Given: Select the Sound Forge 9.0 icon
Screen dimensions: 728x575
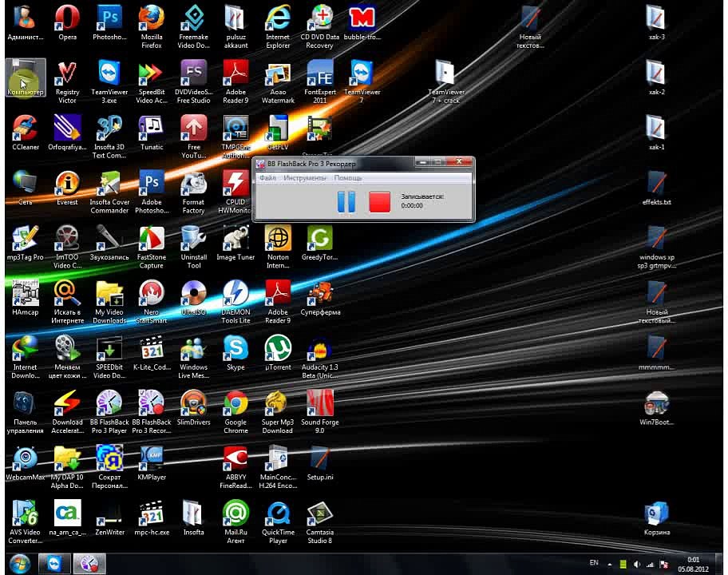Looking at the screenshot, I should pos(319,412).
